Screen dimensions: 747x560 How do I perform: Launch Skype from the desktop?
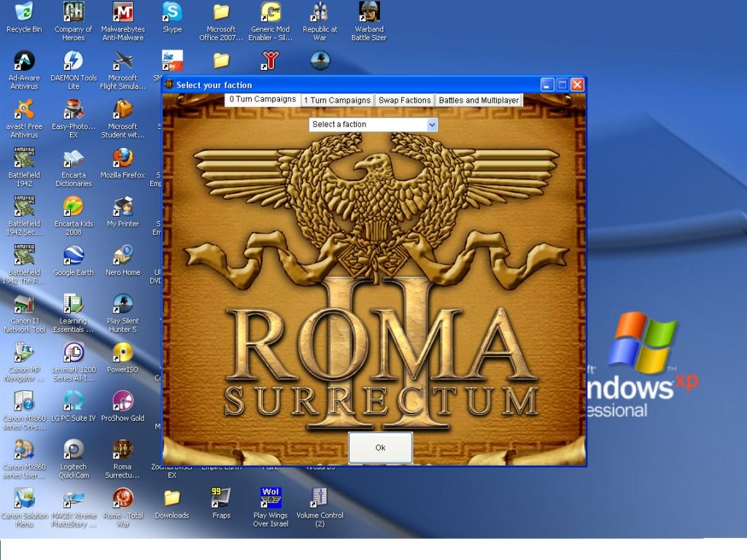[172, 13]
